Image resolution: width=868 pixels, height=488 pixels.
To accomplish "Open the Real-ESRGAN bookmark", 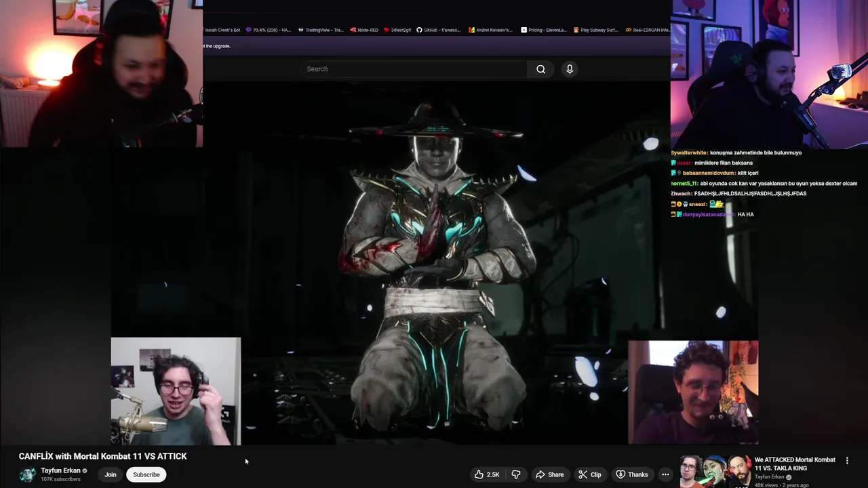I will [648, 30].
